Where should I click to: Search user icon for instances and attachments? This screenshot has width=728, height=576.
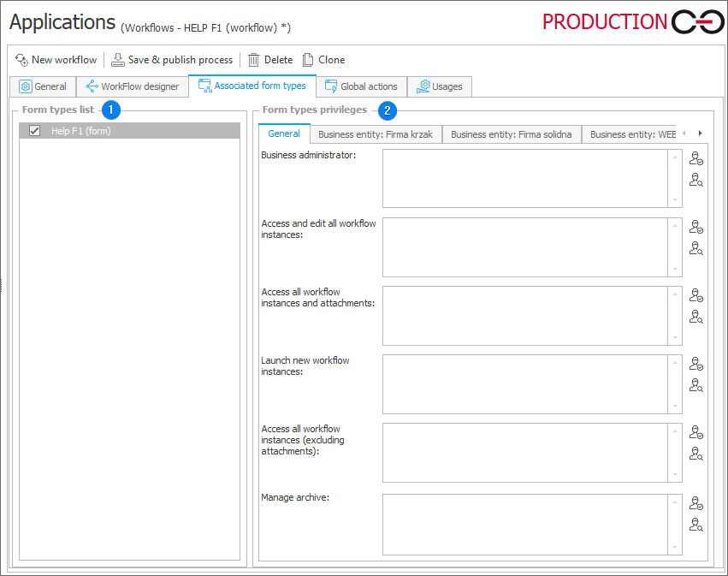696,317
